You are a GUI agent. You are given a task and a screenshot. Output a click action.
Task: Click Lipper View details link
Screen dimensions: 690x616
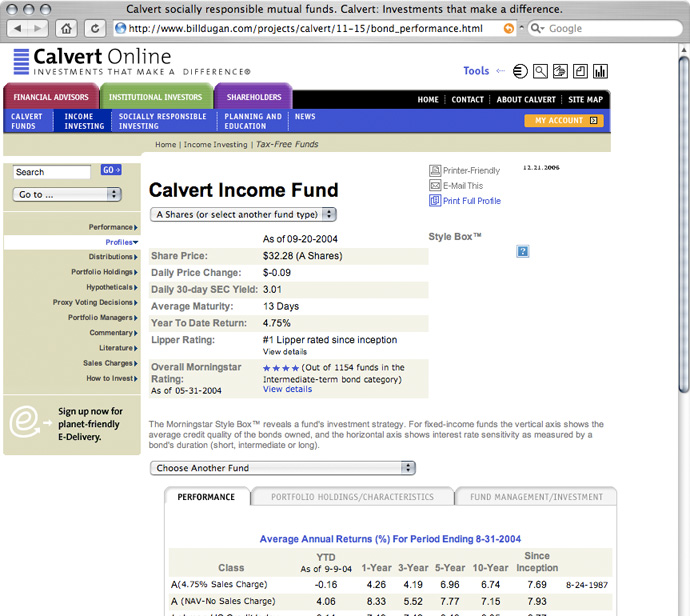coord(285,352)
